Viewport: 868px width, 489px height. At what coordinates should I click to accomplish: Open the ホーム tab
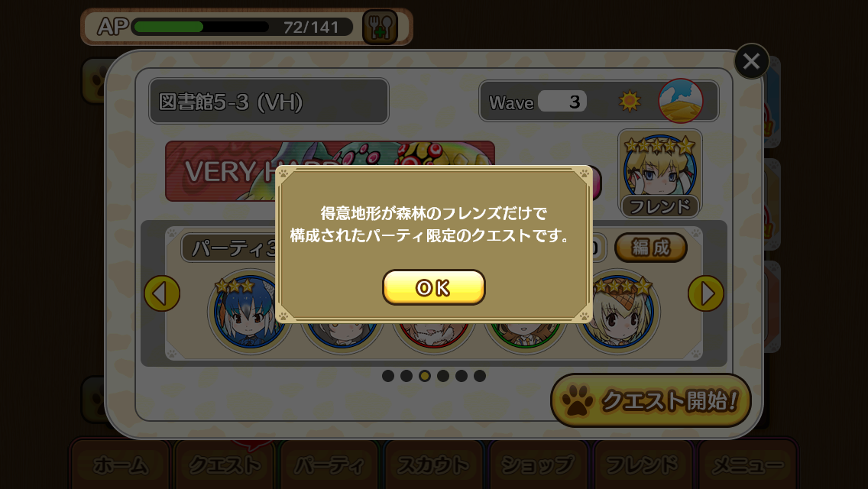tap(120, 465)
